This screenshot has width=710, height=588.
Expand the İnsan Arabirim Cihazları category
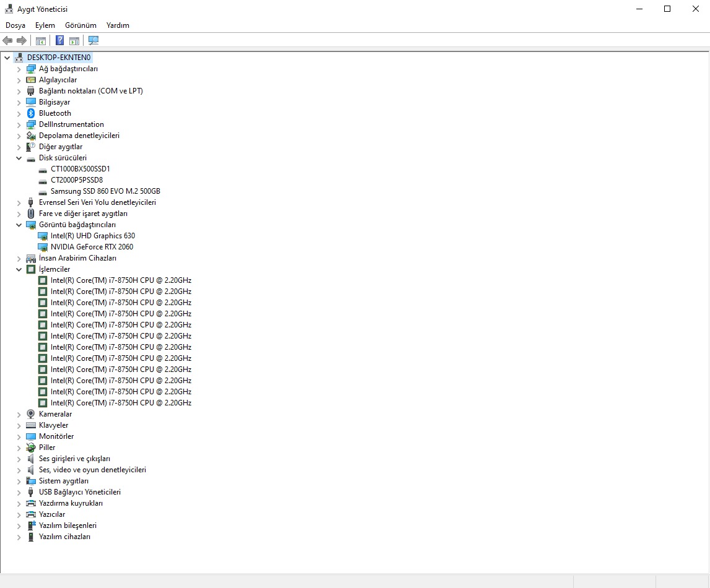point(19,259)
